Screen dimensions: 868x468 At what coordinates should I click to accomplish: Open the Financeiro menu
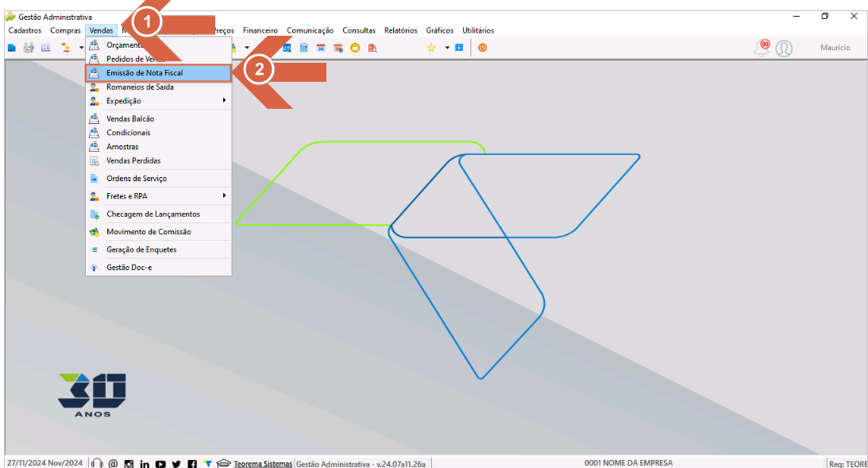(260, 30)
